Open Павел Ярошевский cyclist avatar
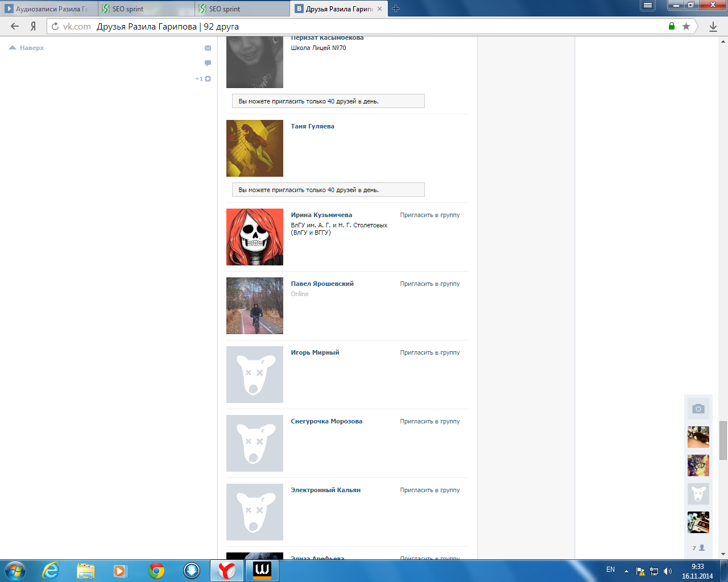The height and width of the screenshot is (582, 728). tap(255, 306)
